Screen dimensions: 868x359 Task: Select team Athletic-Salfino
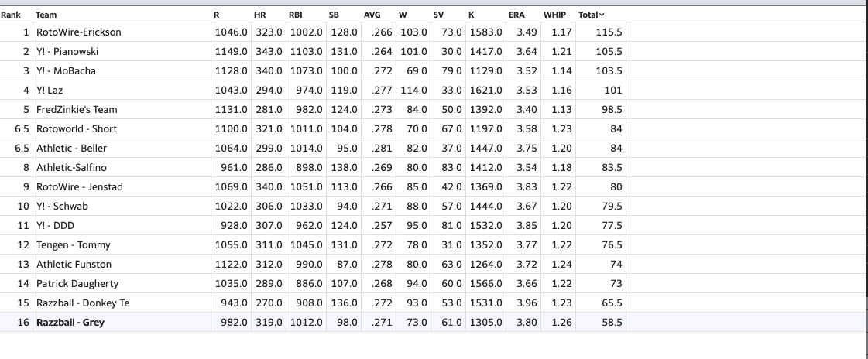click(x=71, y=168)
